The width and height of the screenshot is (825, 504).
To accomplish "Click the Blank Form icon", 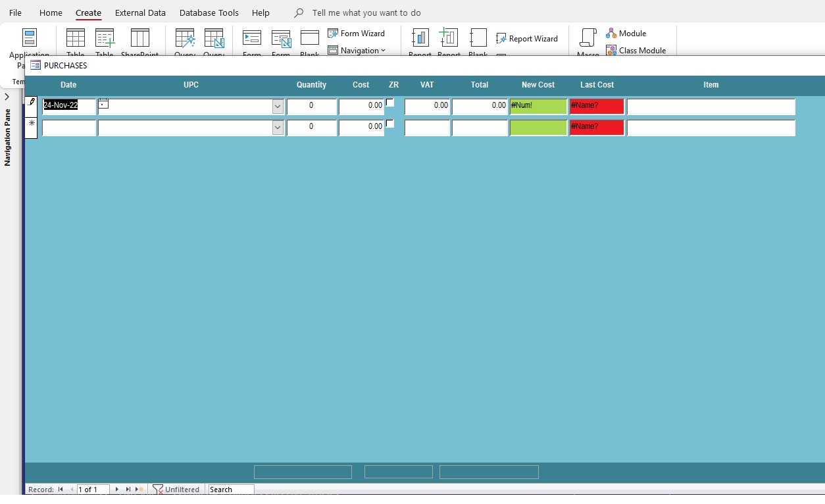I will 310,38.
